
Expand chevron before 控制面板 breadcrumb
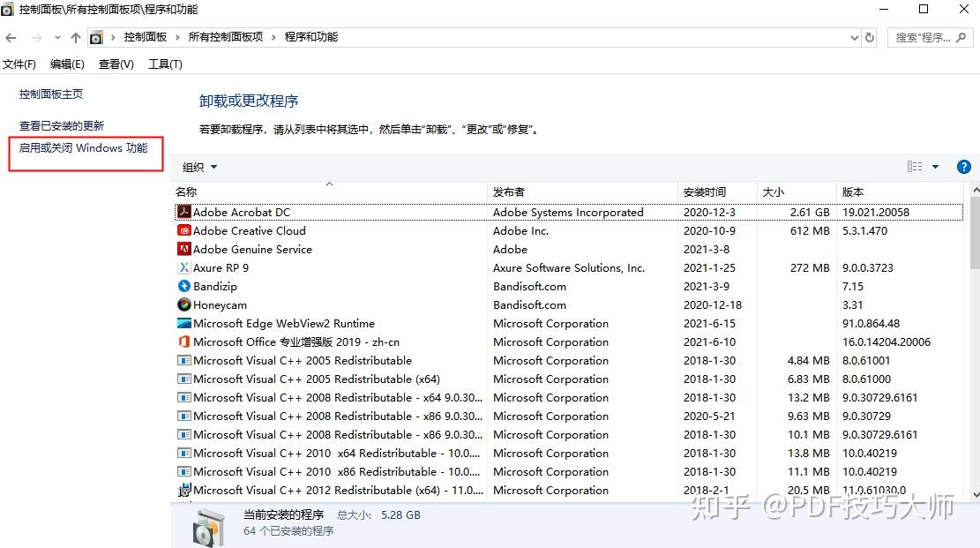[113, 38]
